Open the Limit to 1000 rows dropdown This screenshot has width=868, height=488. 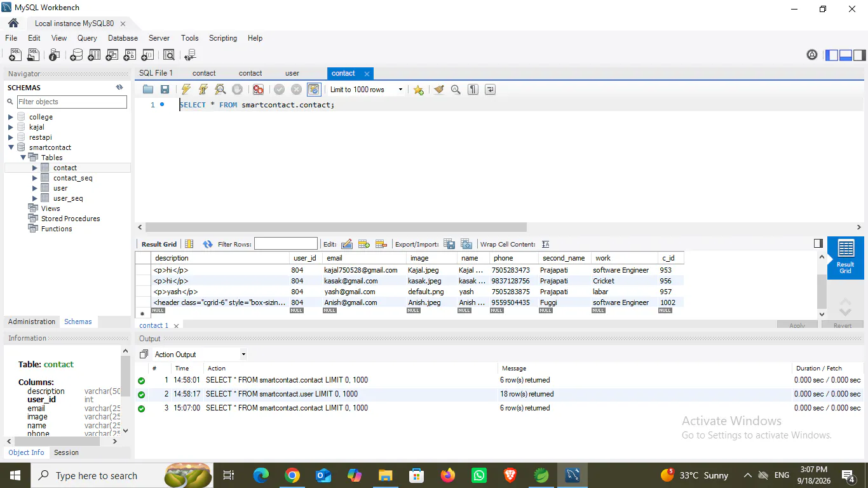[367, 90]
